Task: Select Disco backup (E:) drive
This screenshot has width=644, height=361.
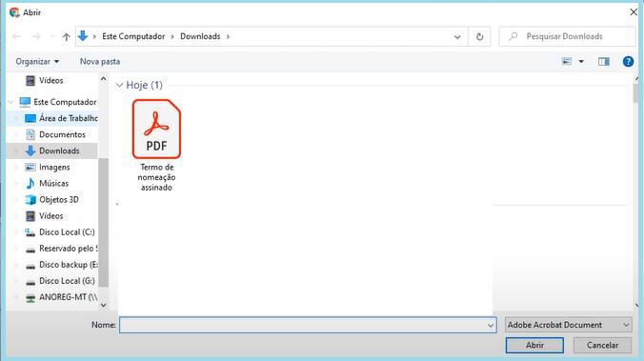Action: click(69, 265)
